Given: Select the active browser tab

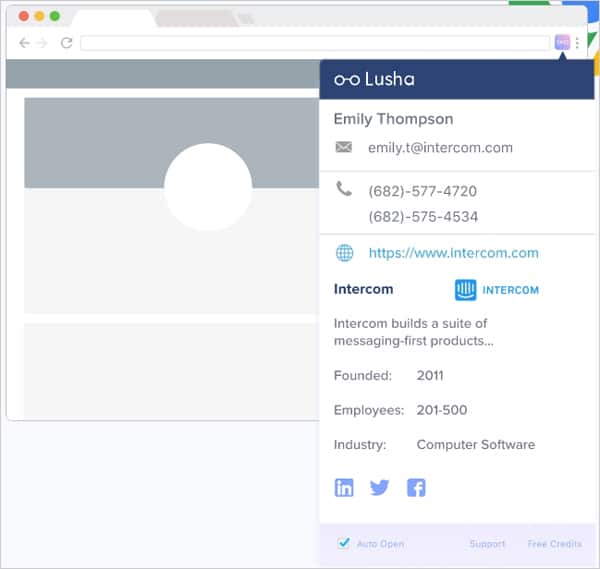Looking at the screenshot, I should [112, 19].
